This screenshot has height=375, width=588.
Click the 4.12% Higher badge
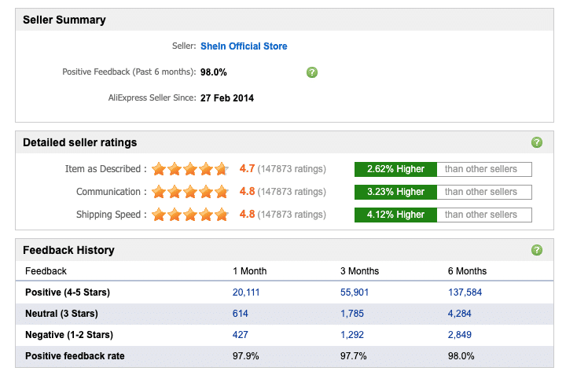tap(395, 215)
